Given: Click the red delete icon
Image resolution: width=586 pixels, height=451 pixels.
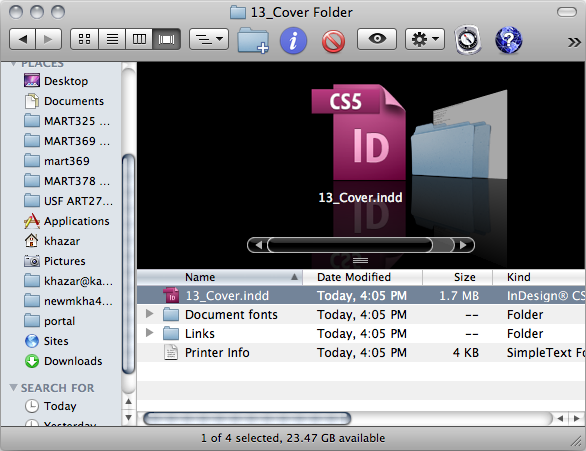Looking at the screenshot, I should coord(333,41).
